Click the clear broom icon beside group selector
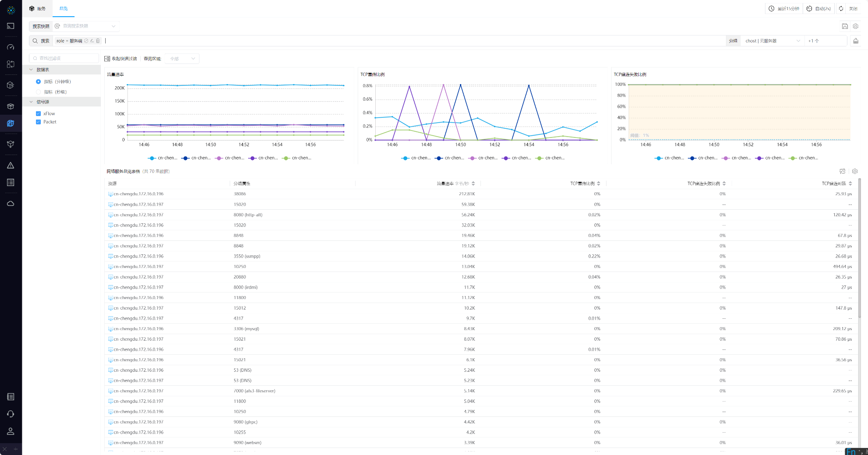 [x=855, y=41]
